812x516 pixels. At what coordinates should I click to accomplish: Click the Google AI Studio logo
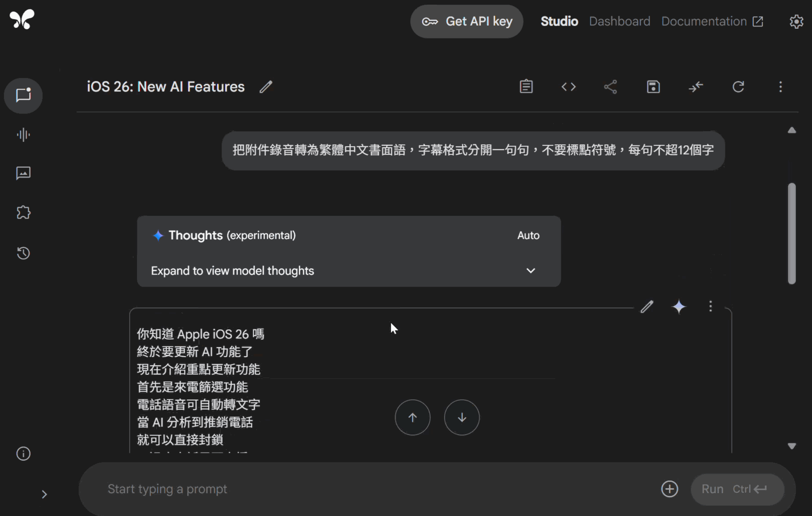tap(22, 19)
